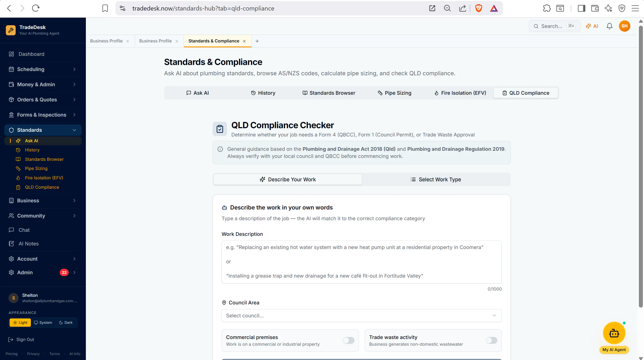Open browser hamburger menu
Image resolution: width=644 pixels, height=360 pixels.
[x=635, y=8]
